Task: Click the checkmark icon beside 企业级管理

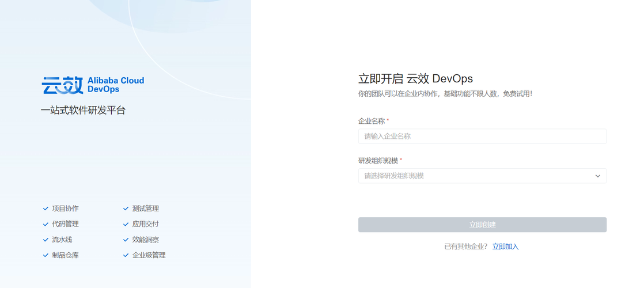Action: [x=126, y=256]
